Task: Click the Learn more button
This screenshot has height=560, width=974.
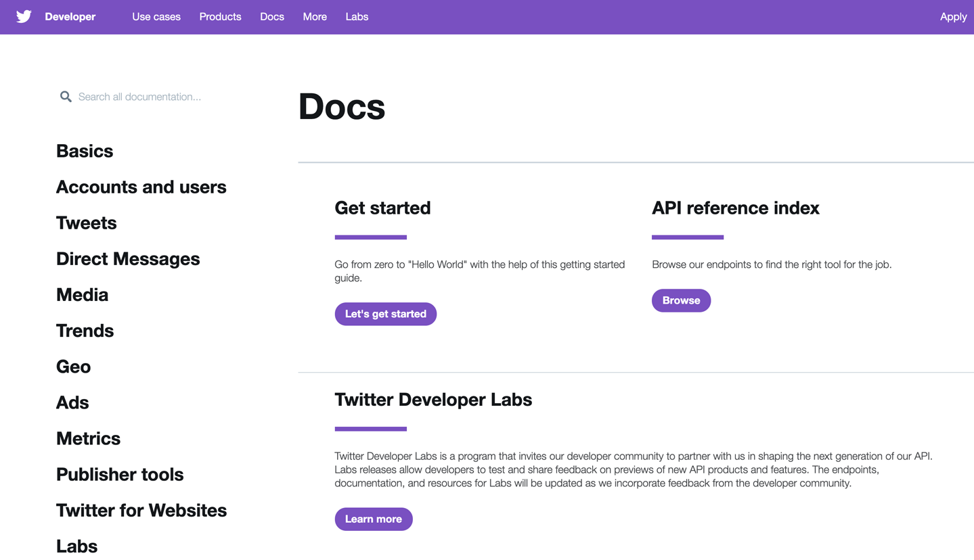Action: pyautogui.click(x=374, y=519)
